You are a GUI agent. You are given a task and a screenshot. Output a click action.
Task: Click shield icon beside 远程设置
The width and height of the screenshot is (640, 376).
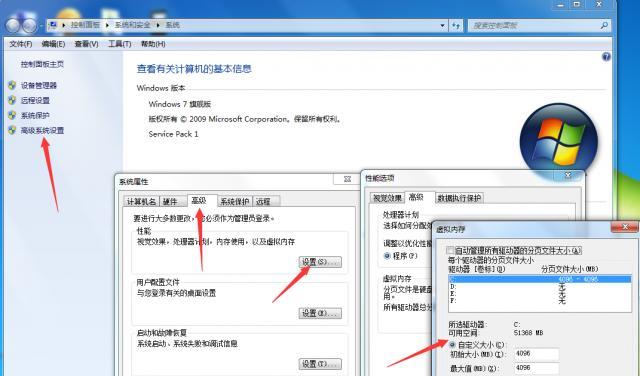pyautogui.click(x=12, y=100)
